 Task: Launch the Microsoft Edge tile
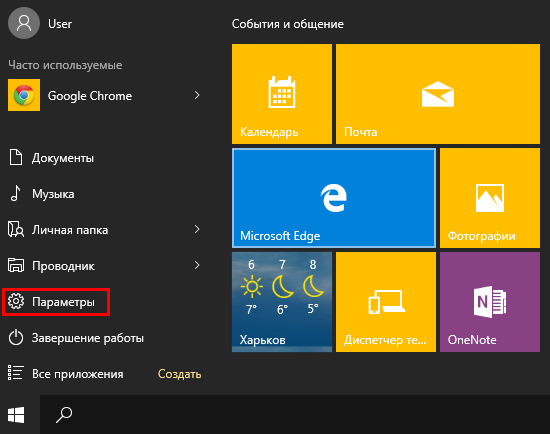tap(334, 198)
